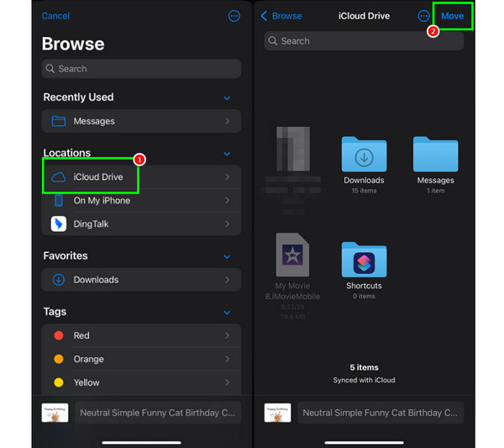Click the Messages row folder icon
504x448 pixels.
[59, 121]
